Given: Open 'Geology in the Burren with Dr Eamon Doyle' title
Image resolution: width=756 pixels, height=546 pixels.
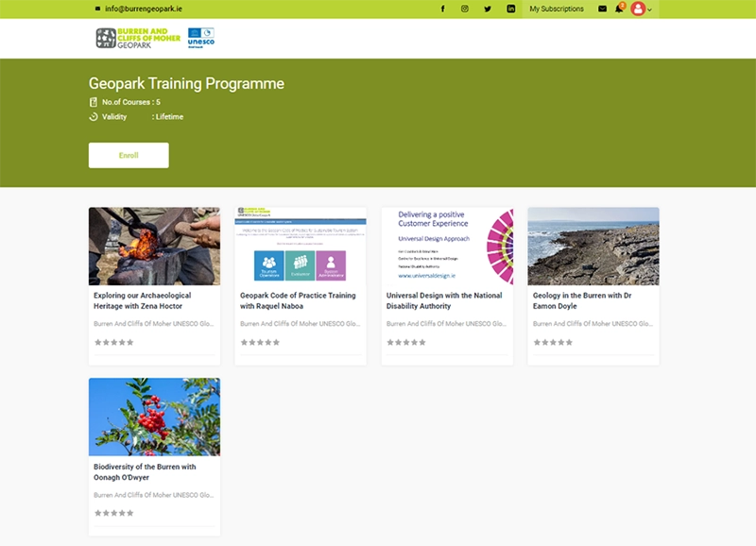Looking at the screenshot, I should click(x=582, y=300).
